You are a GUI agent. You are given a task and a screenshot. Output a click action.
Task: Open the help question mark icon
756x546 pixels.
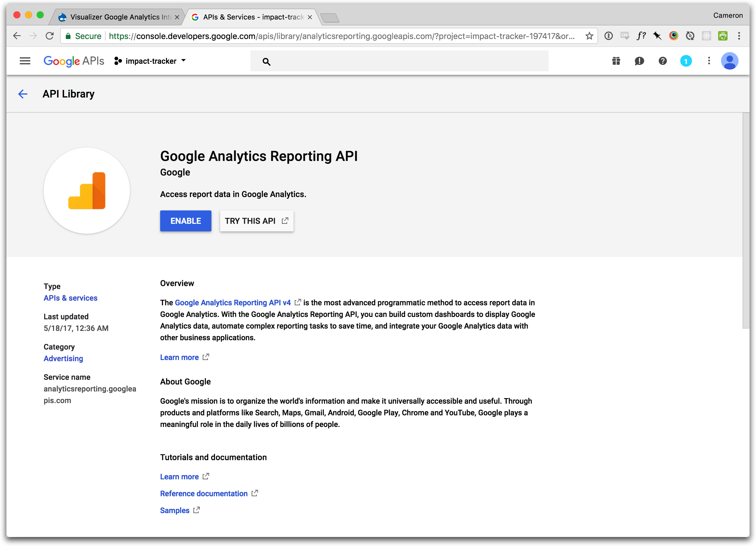662,61
